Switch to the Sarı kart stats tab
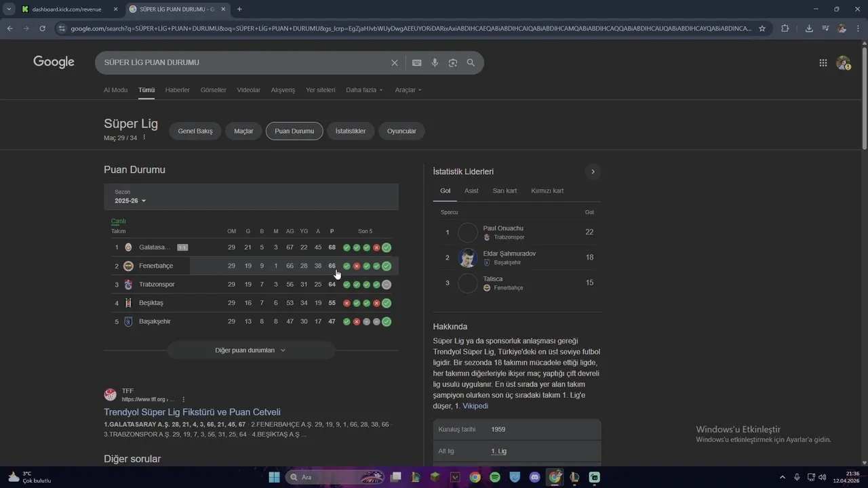The height and width of the screenshot is (488, 868). [x=505, y=191]
